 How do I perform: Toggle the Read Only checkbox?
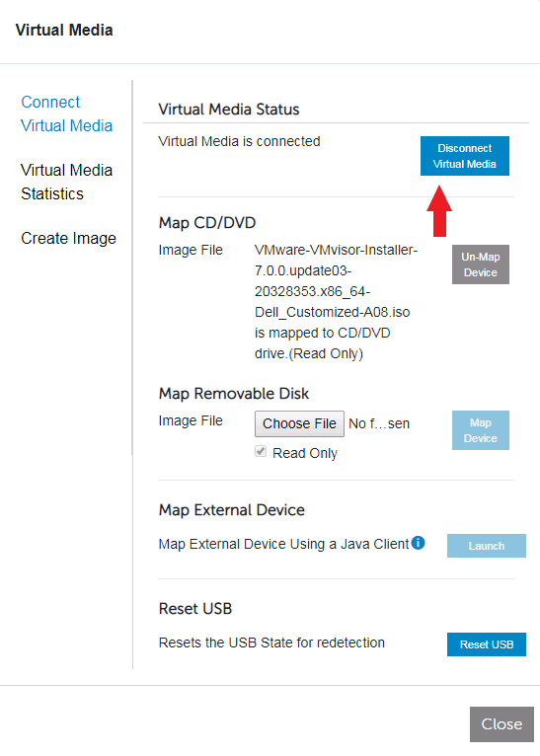tap(261, 452)
